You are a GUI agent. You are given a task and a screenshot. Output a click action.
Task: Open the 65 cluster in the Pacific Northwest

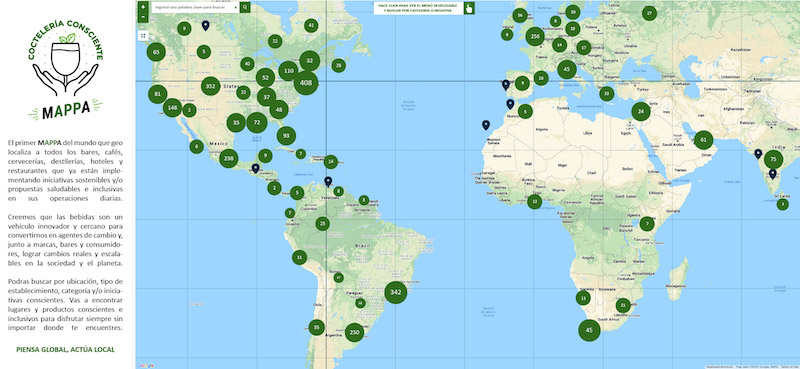(x=156, y=52)
